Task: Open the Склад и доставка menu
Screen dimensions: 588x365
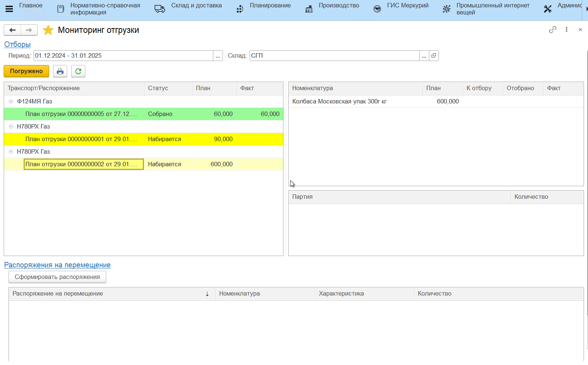Action: (x=188, y=9)
